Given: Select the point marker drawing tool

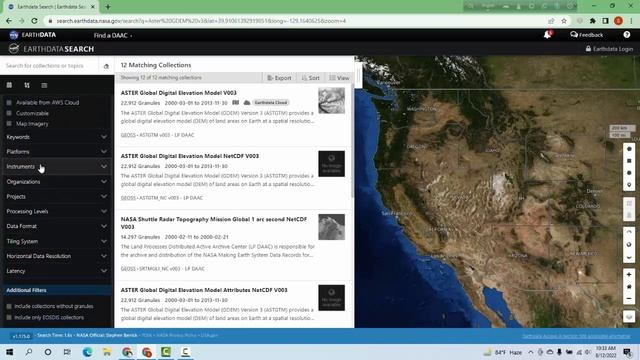Looking at the screenshot, I should [629, 185].
